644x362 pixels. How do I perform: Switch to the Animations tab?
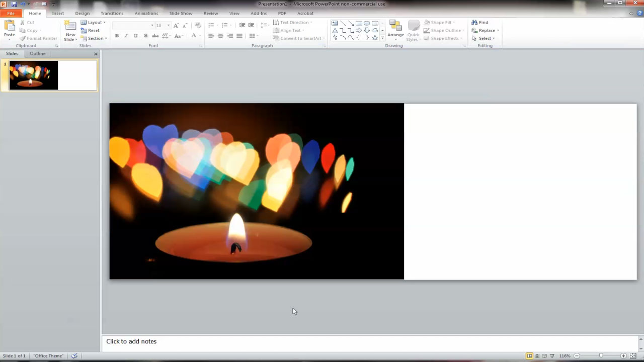(146, 14)
